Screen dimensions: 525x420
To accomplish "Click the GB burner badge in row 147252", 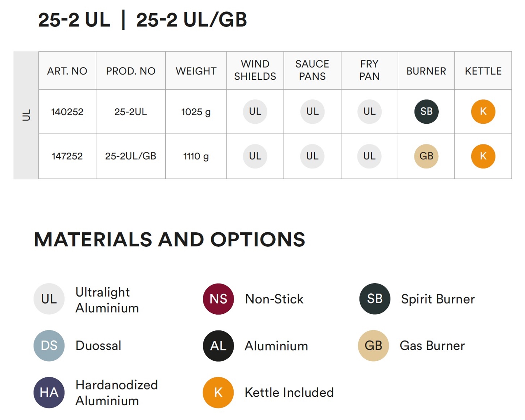I will [x=426, y=156].
